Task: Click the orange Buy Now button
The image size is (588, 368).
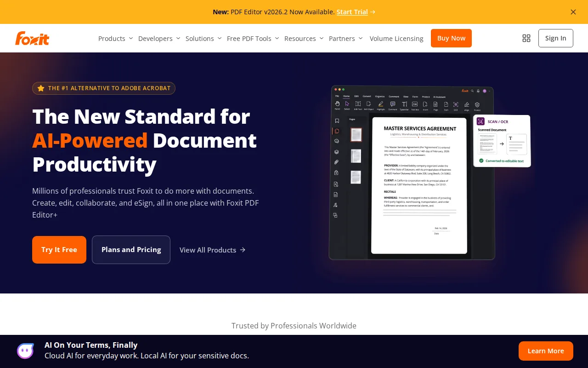Action: pyautogui.click(x=451, y=38)
